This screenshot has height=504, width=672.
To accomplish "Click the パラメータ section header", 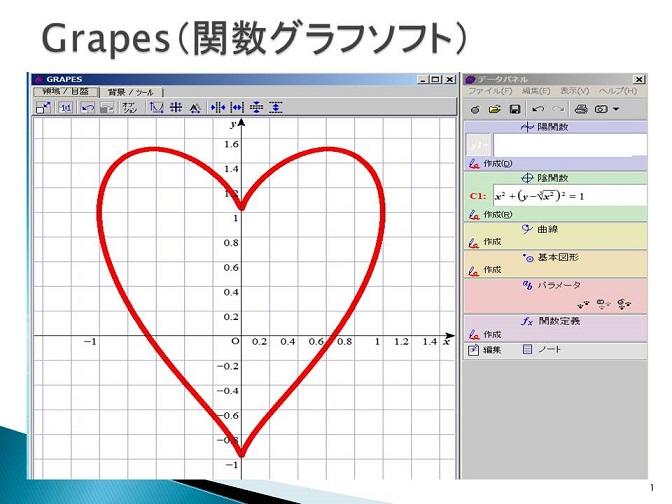I will click(x=555, y=285).
